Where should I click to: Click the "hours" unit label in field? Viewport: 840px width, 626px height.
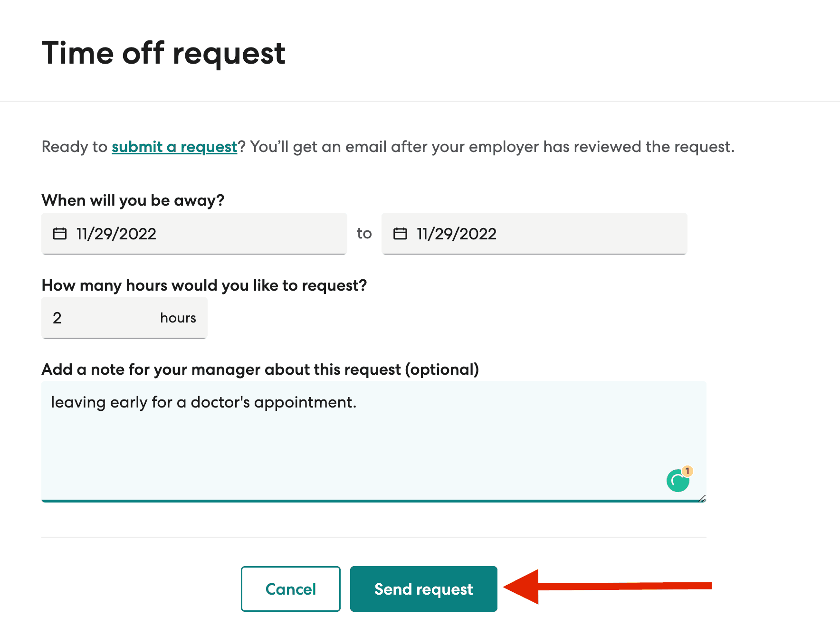pyautogui.click(x=178, y=318)
